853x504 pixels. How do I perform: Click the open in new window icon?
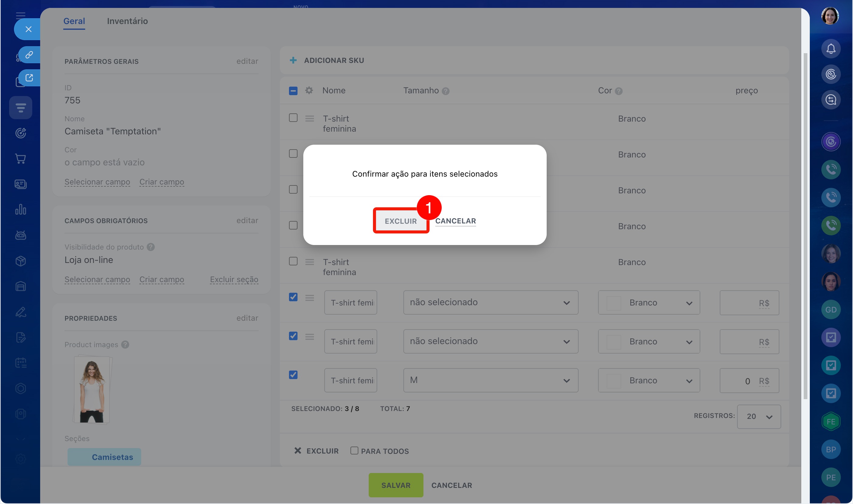click(x=29, y=78)
